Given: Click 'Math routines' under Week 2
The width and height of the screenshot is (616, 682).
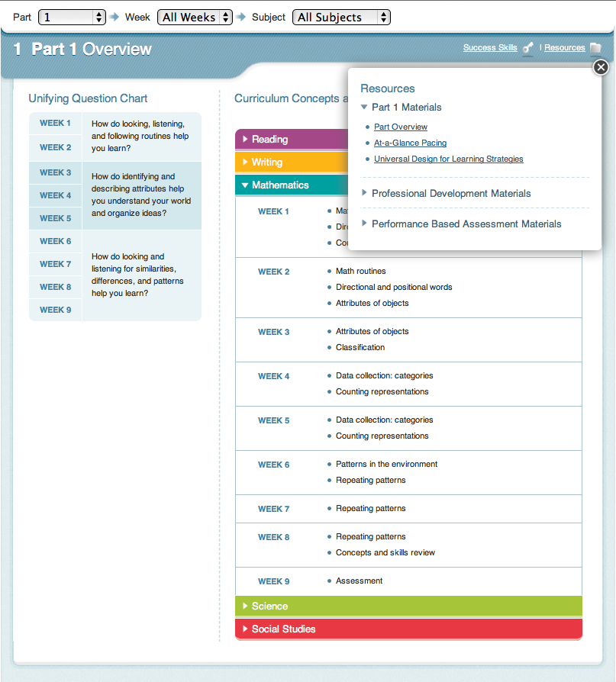Looking at the screenshot, I should 360,271.
